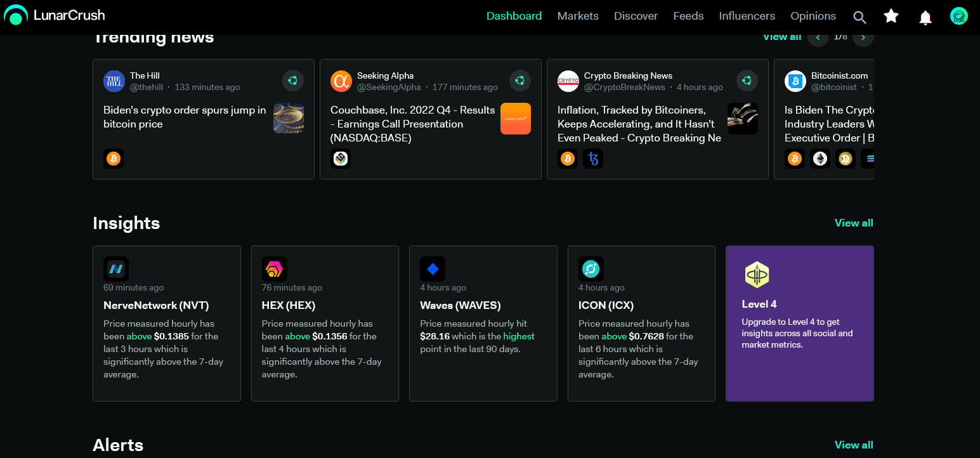This screenshot has width=980, height=458.
Task: Click the '69 minutes ago' timestamp
Action: (134, 287)
